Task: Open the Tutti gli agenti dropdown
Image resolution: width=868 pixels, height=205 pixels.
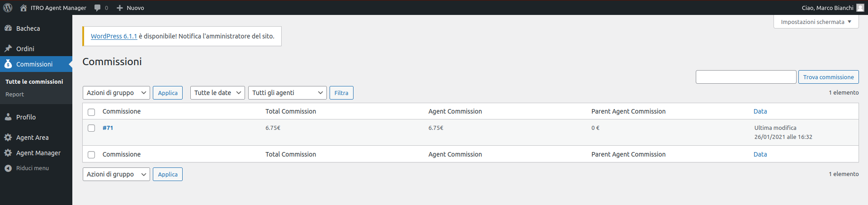Action: click(x=288, y=93)
